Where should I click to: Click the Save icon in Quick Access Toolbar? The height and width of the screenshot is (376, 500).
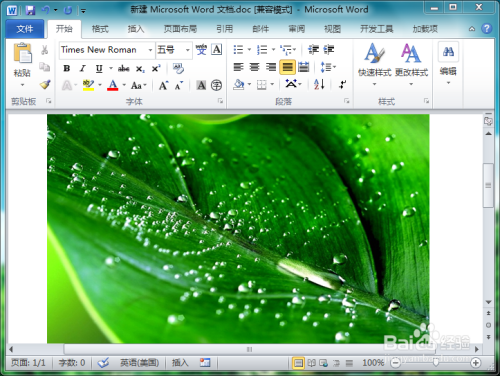(30, 10)
